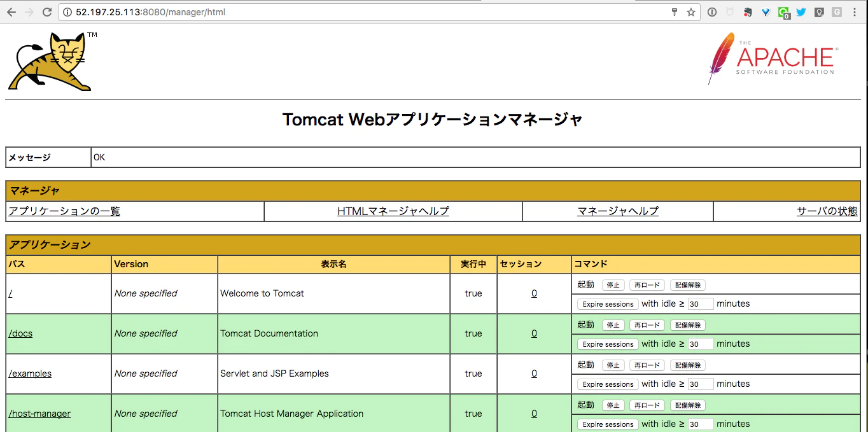Click Expire sessions for Servlet and JSP Examples
The image size is (868, 432).
(608, 384)
